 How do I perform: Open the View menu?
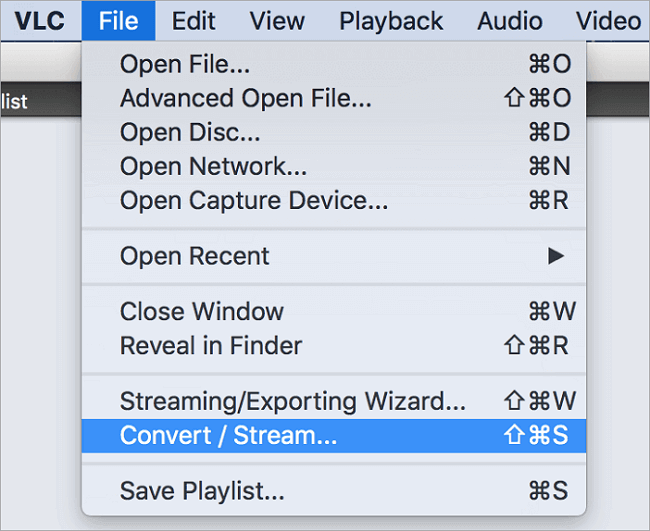[x=277, y=20]
